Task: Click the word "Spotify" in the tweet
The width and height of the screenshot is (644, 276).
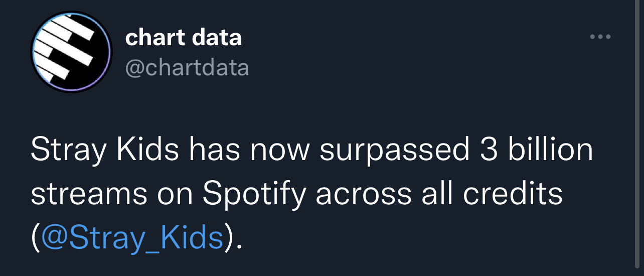Action: (x=255, y=194)
